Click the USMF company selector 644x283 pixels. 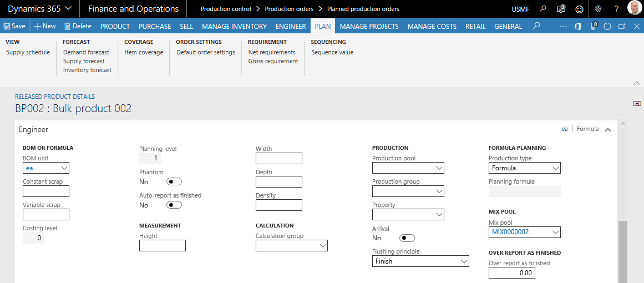(x=520, y=9)
